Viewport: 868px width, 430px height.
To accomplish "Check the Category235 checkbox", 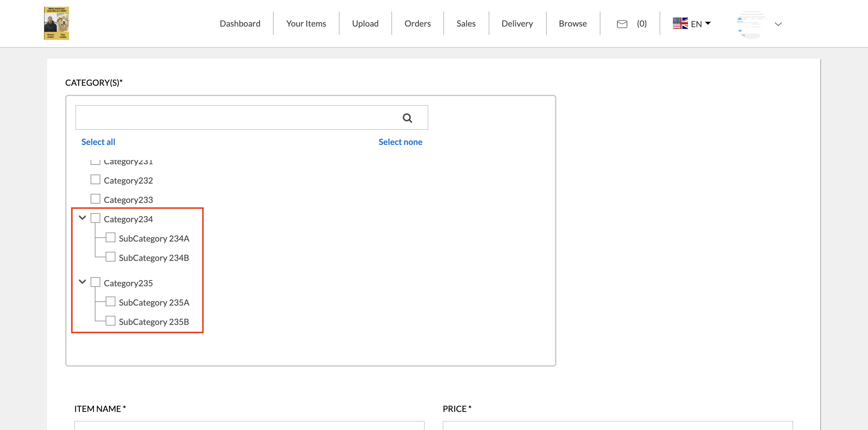I will coord(95,282).
